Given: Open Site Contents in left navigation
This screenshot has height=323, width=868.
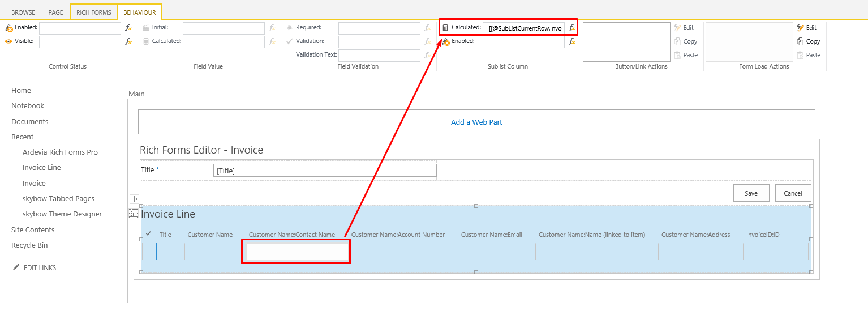Looking at the screenshot, I should (x=33, y=230).
